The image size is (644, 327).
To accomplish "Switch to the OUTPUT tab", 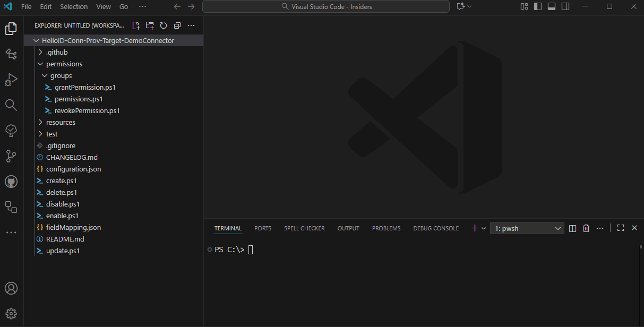I will (348, 228).
